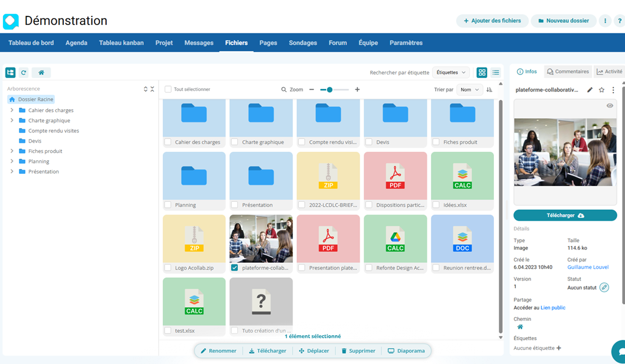Viewport: 625px width, 364px height.
Task: Open more options with three-dot menu icon
Action: click(x=614, y=90)
